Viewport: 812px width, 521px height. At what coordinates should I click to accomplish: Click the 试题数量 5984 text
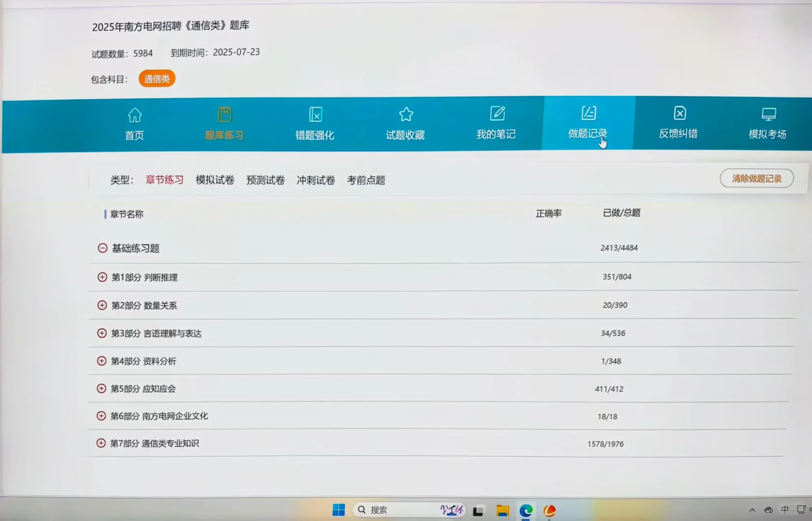click(x=122, y=54)
